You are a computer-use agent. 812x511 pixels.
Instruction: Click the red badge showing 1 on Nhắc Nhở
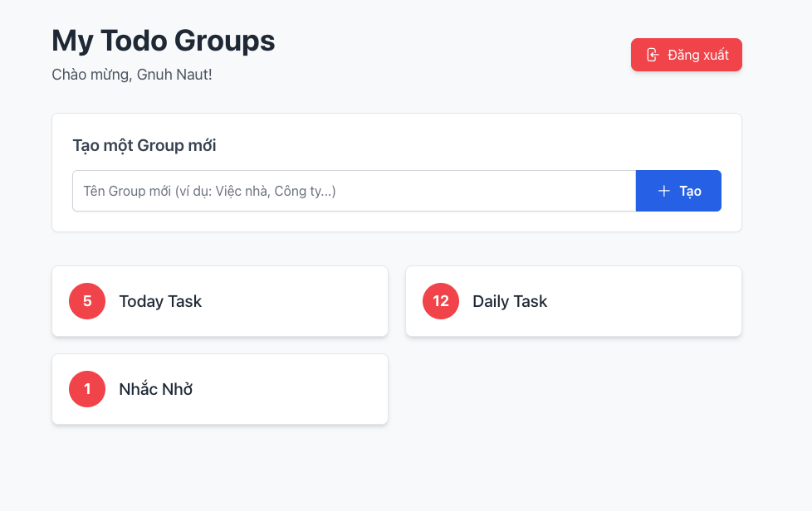(86, 389)
